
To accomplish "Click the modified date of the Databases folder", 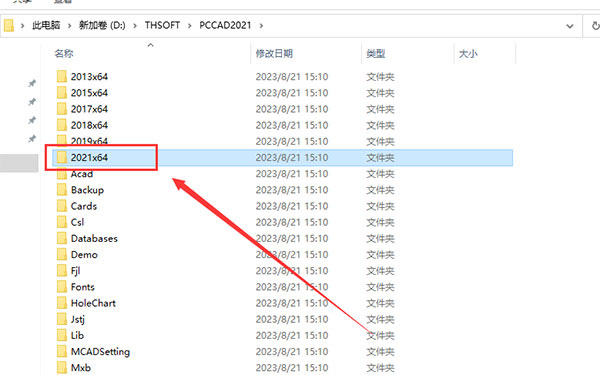I will coord(292,238).
